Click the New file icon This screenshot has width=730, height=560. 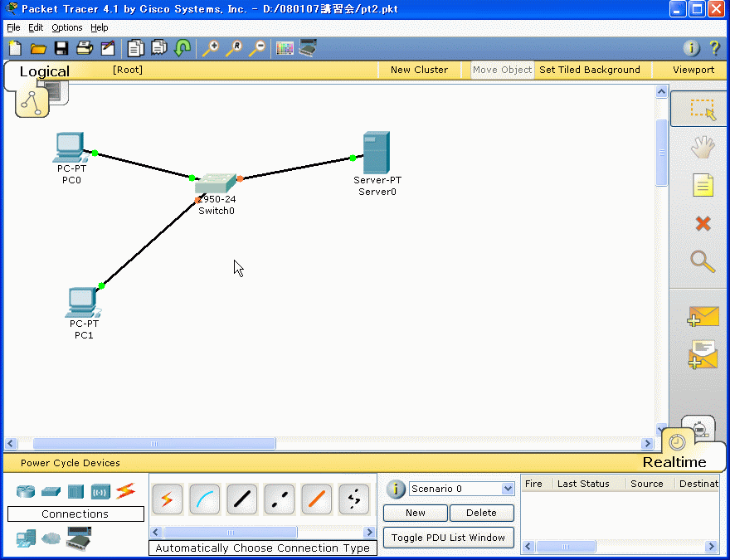(x=15, y=48)
